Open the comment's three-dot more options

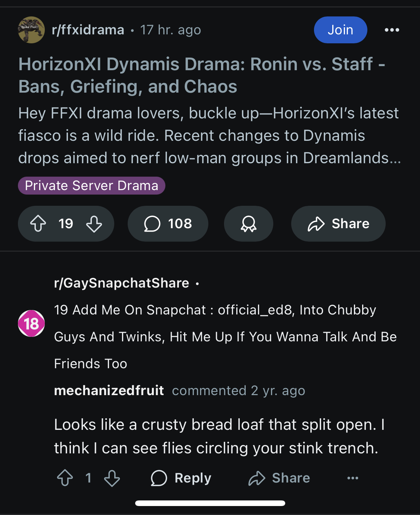click(x=353, y=478)
